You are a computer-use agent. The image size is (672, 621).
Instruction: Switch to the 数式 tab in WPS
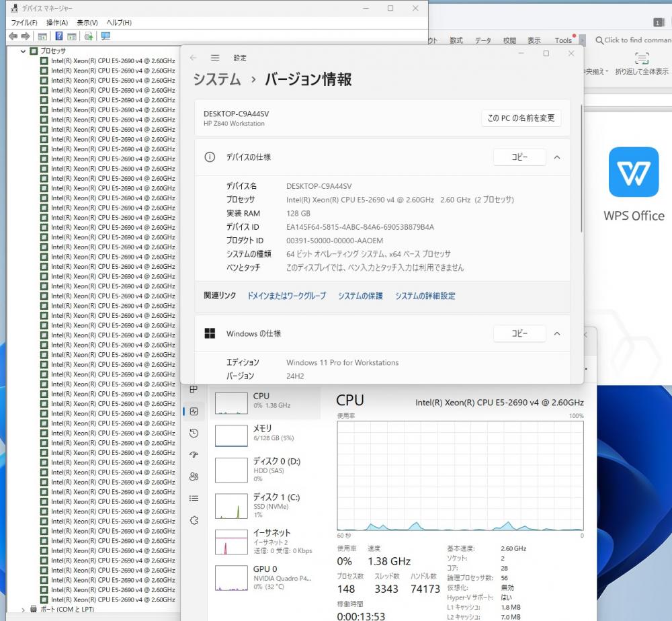456,40
